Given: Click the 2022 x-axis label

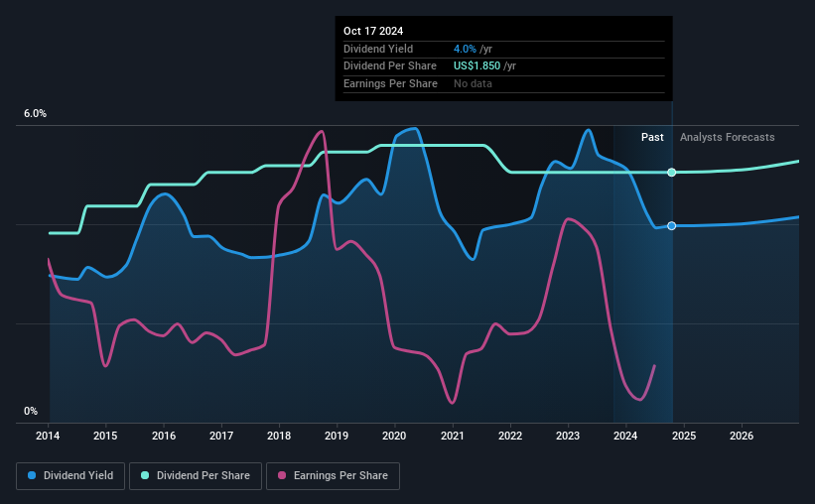Looking at the screenshot, I should [x=510, y=436].
